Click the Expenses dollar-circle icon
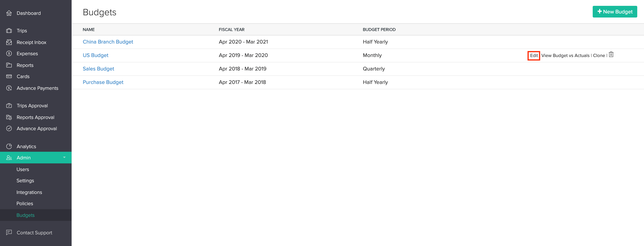644x246 pixels. (x=9, y=54)
